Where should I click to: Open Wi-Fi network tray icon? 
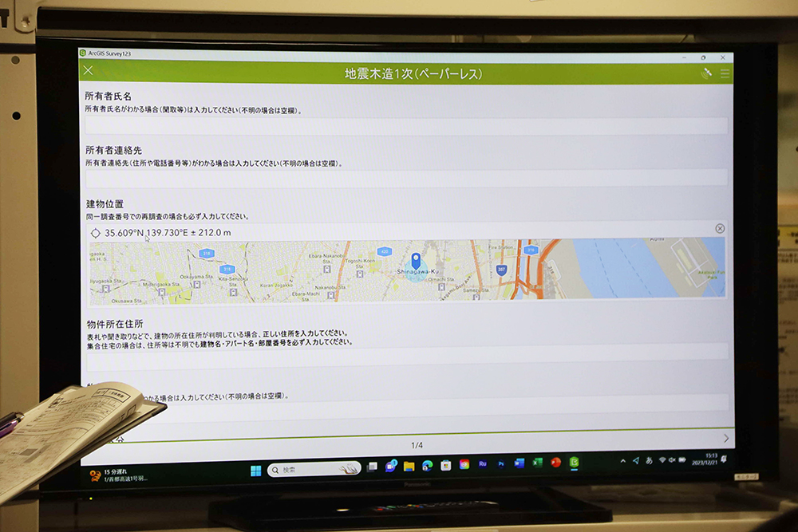pos(662,459)
